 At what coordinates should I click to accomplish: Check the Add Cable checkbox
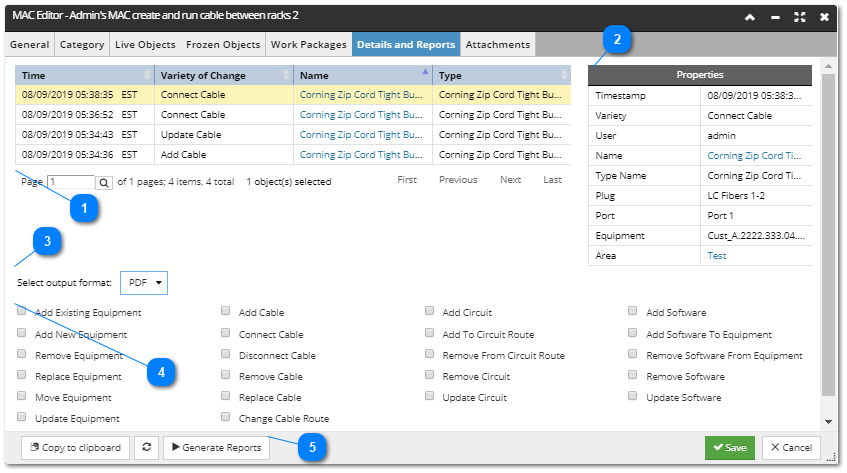tap(226, 311)
